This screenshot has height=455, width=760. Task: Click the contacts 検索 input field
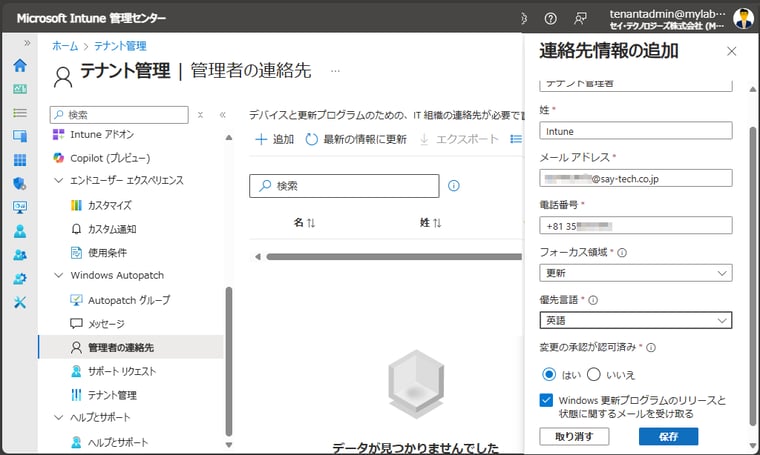[344, 186]
